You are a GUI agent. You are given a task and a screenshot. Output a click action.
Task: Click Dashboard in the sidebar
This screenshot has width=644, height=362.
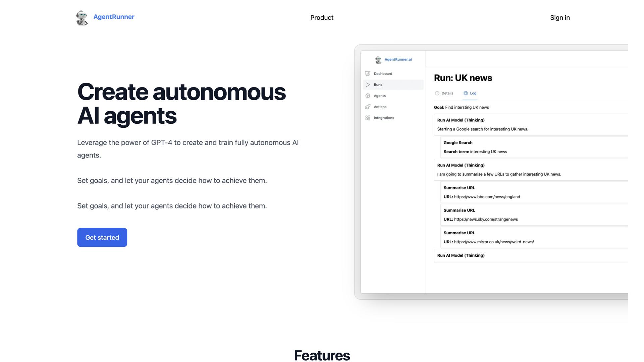pos(383,73)
